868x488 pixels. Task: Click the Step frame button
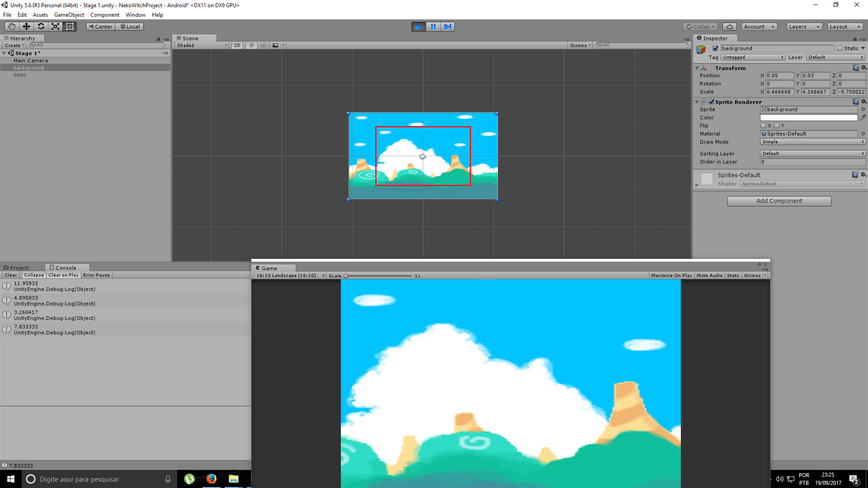pyautogui.click(x=448, y=27)
